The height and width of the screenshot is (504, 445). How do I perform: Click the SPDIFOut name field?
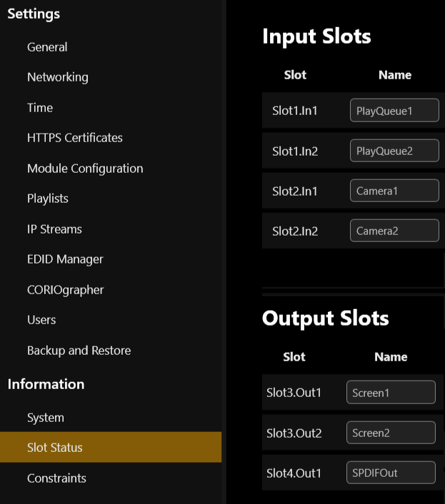391,473
